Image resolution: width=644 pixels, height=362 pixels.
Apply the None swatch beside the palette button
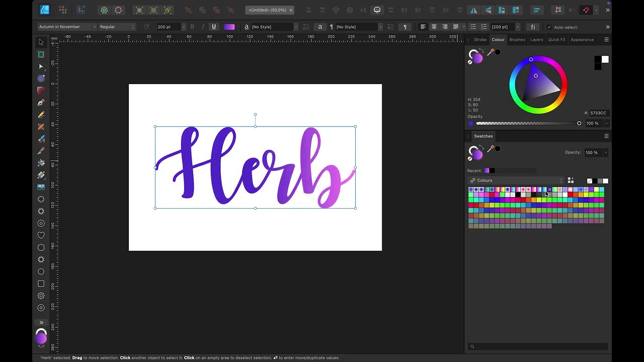pyautogui.click(x=590, y=181)
